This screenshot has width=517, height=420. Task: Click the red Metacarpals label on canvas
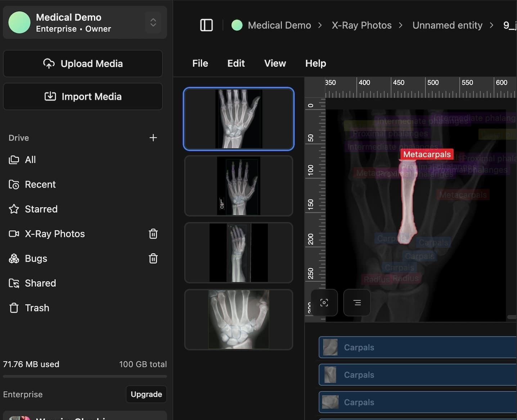(x=427, y=154)
